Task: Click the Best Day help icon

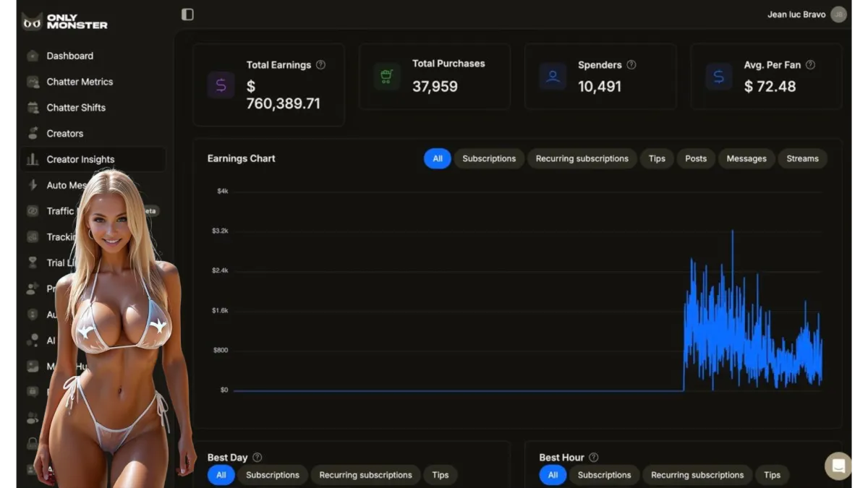Action: [x=257, y=458]
